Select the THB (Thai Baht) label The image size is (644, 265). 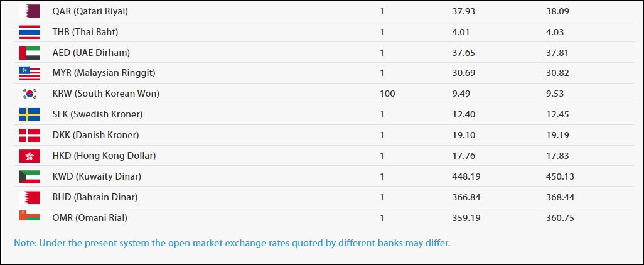click(85, 32)
